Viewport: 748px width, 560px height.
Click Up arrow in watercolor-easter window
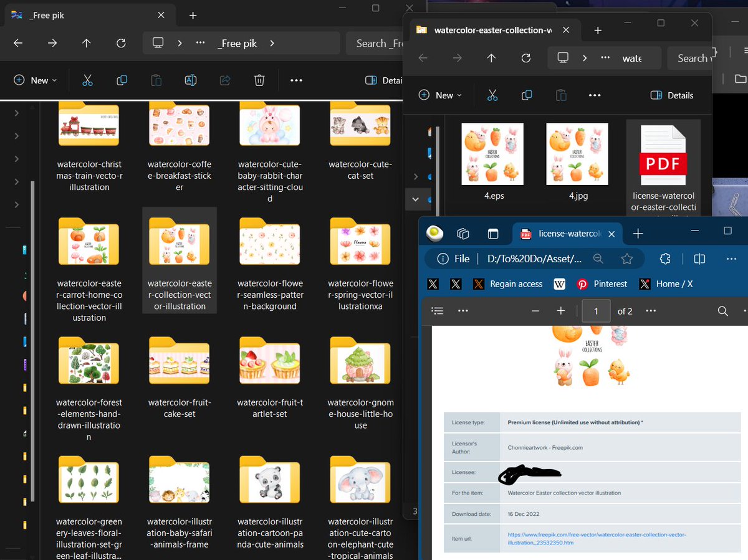(491, 58)
